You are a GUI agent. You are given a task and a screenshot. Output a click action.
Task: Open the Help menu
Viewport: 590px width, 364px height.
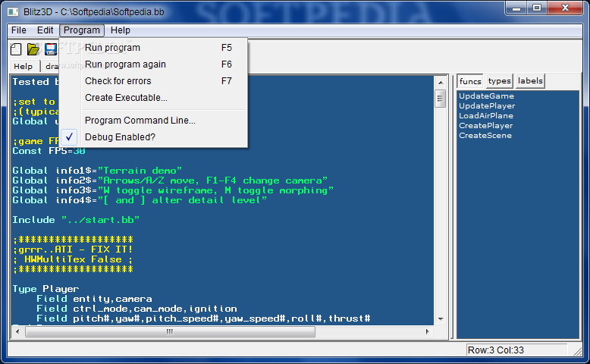(121, 30)
